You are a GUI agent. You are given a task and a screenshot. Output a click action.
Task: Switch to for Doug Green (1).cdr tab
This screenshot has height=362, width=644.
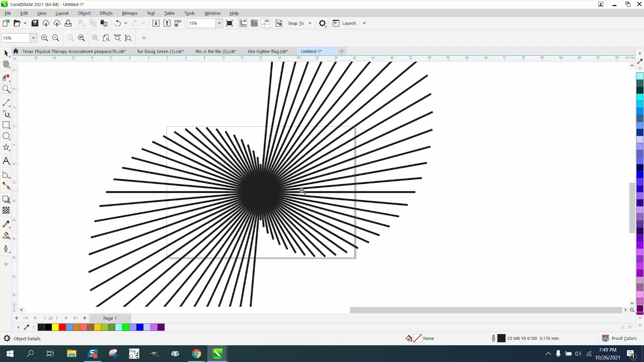click(x=160, y=51)
